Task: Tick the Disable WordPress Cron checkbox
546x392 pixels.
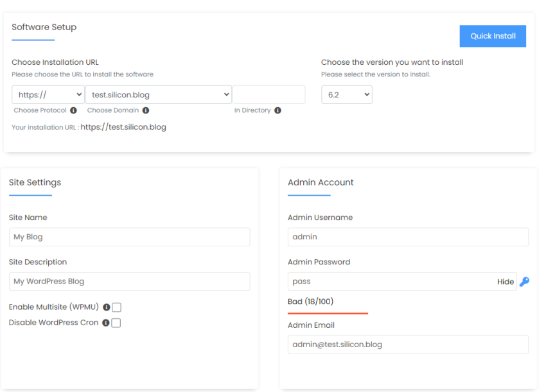Action: [x=116, y=323]
